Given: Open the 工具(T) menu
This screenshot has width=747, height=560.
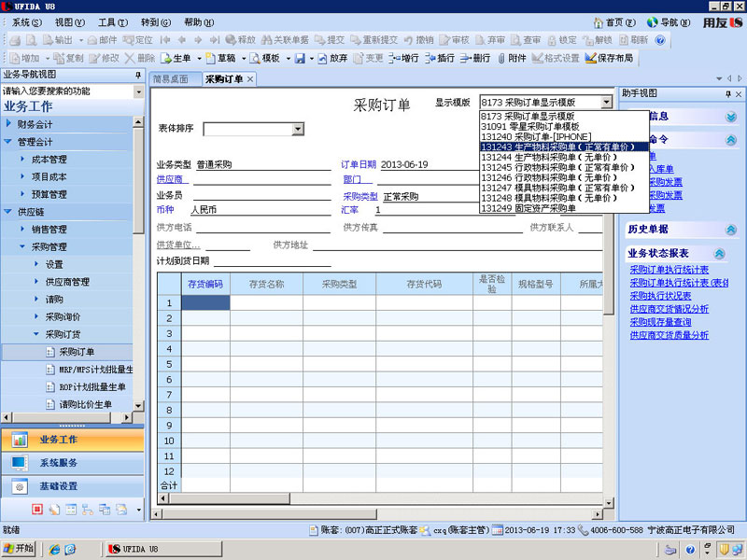Looking at the screenshot, I should pos(113,22).
